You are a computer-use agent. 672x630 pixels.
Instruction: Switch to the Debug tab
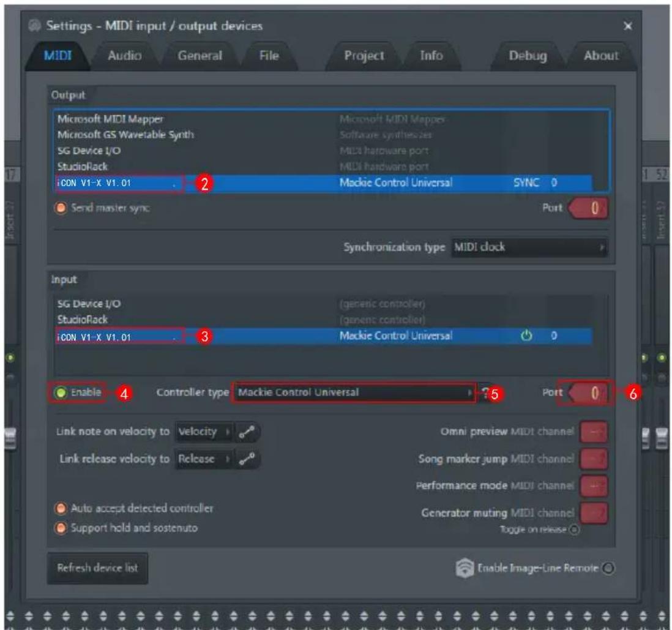coord(528,56)
